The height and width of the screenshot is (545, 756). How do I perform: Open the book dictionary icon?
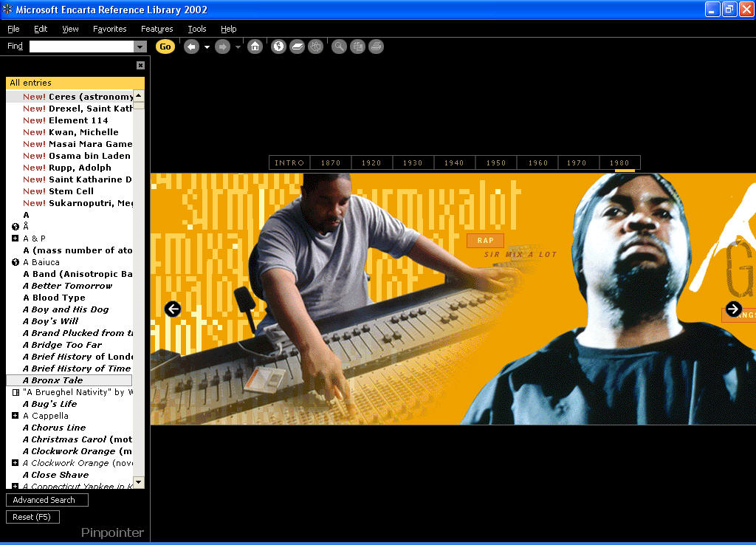click(x=297, y=47)
